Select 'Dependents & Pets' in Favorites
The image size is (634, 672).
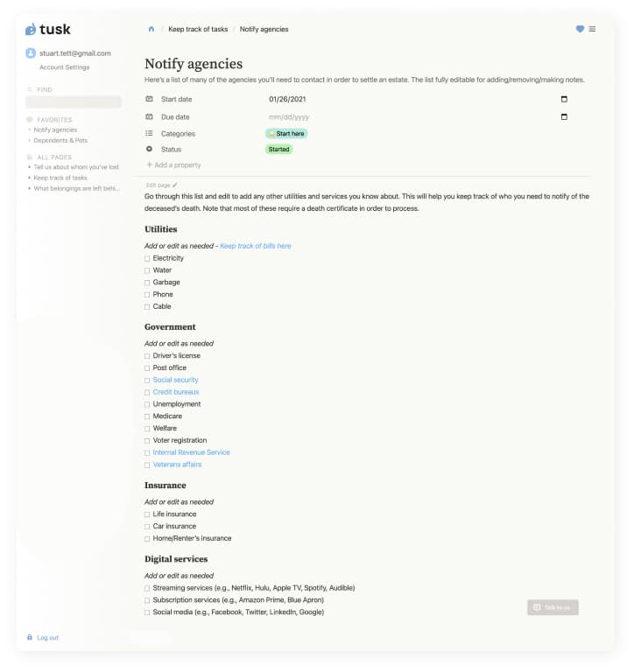pyautogui.click(x=60, y=140)
